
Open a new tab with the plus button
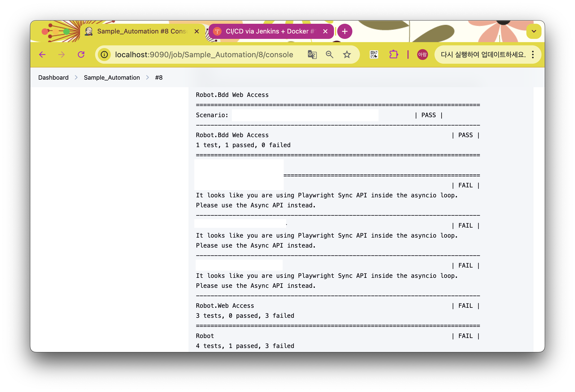[x=345, y=31]
